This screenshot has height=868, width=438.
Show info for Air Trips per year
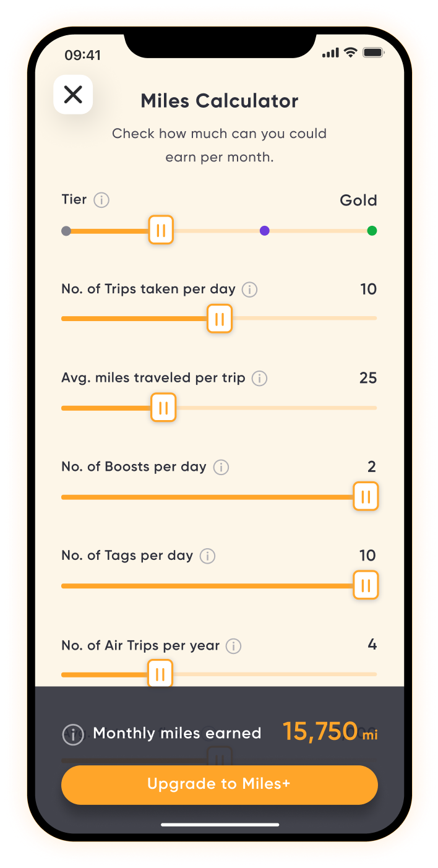[x=233, y=646]
